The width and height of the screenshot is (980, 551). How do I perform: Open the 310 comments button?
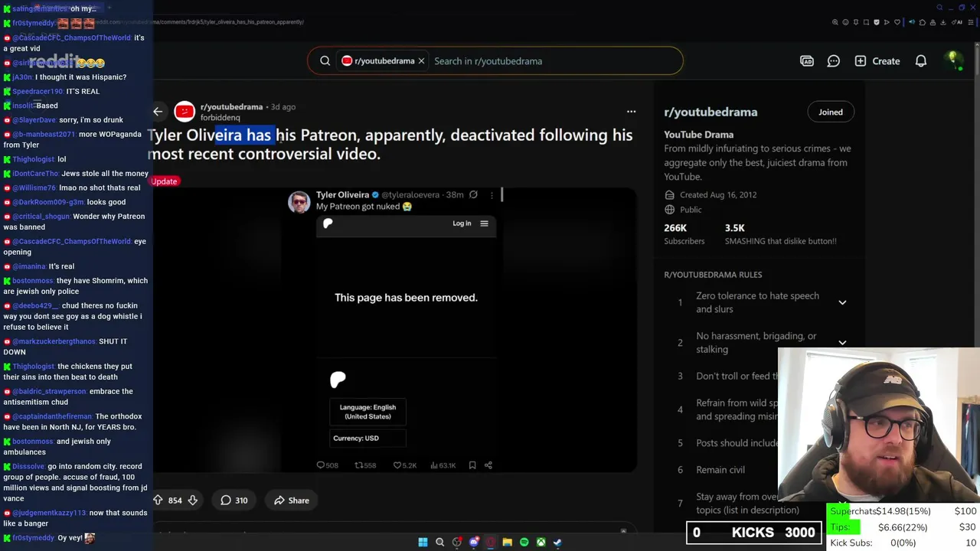(234, 500)
